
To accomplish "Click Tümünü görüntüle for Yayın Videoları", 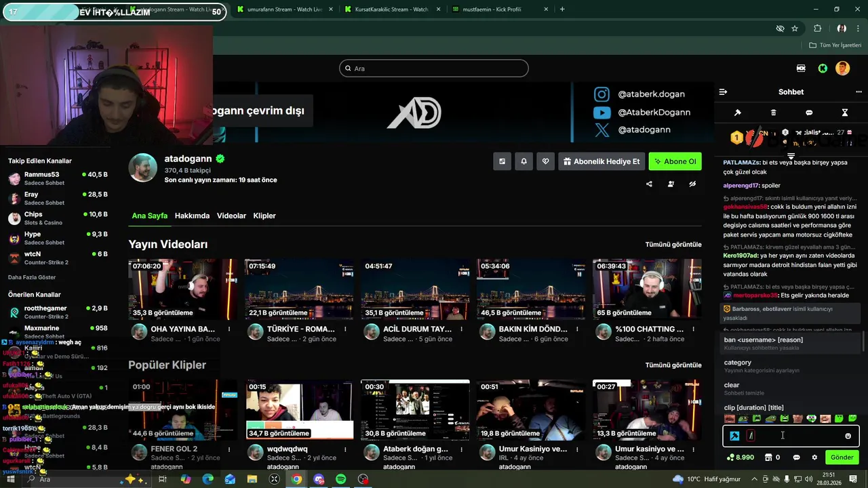I will point(673,245).
